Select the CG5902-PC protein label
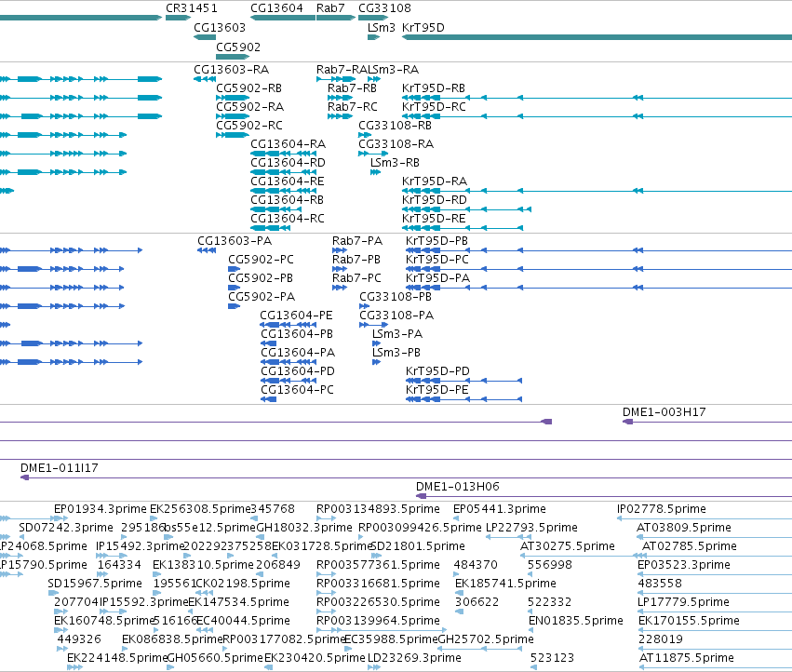 261,259
